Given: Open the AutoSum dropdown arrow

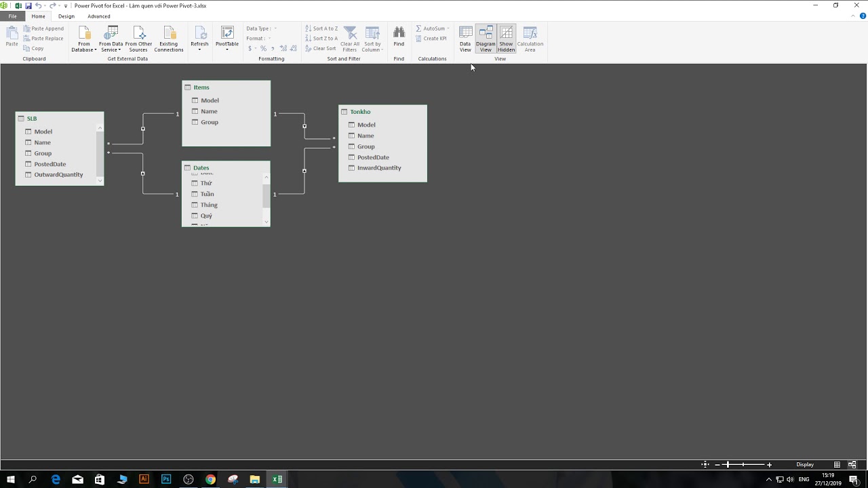Looking at the screenshot, I should tap(448, 28).
